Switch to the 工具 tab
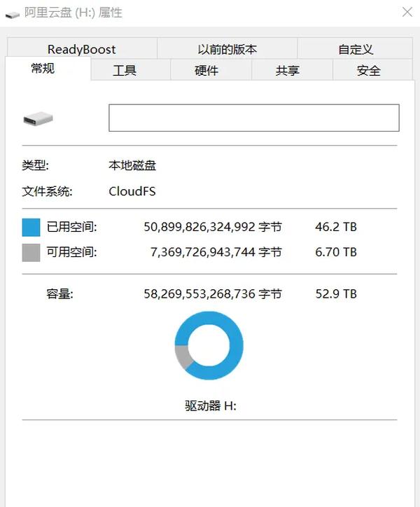Screen dimensions: 420x507 point(131,70)
